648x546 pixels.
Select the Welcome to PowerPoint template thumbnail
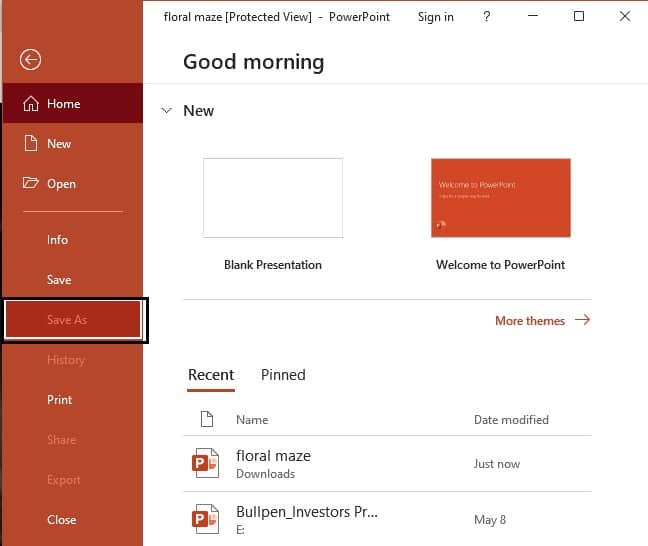[x=501, y=198]
